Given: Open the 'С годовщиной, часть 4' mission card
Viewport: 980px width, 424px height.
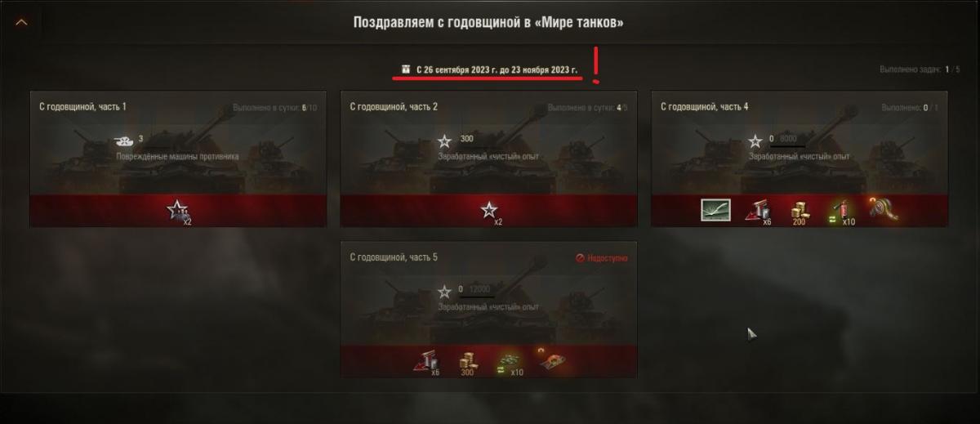Looking at the screenshot, I should point(800,158).
